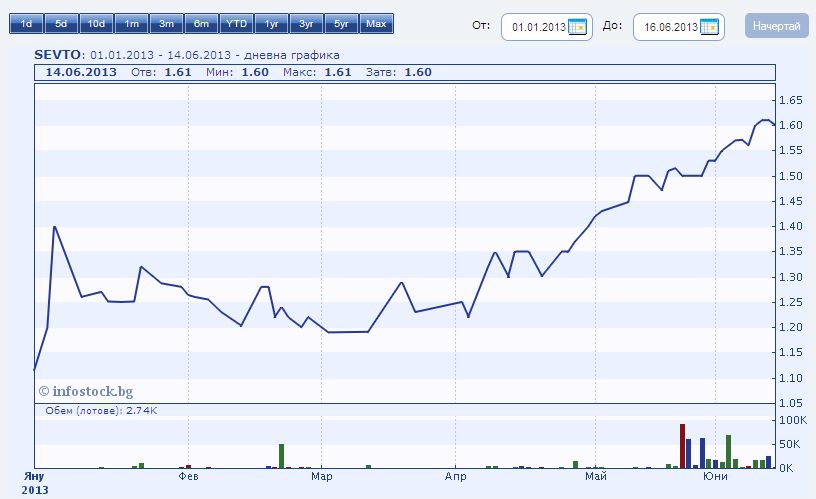The width and height of the screenshot is (816, 499).
Task: Show the Max chart period
Action: tap(376, 24)
